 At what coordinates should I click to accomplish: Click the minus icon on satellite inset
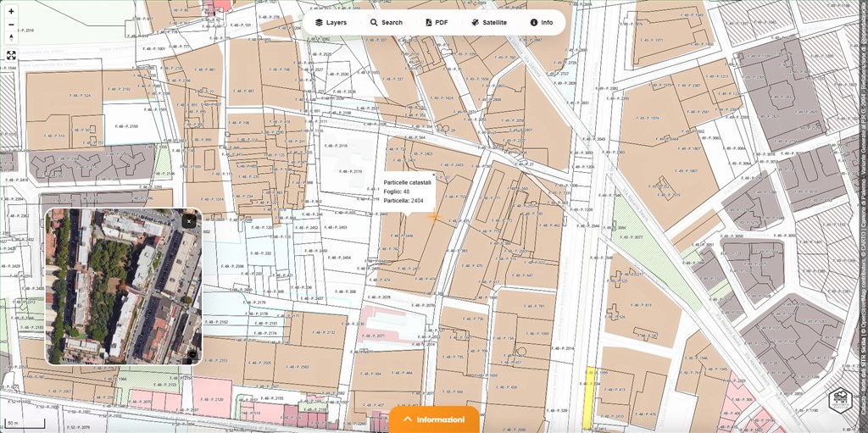pos(192,353)
